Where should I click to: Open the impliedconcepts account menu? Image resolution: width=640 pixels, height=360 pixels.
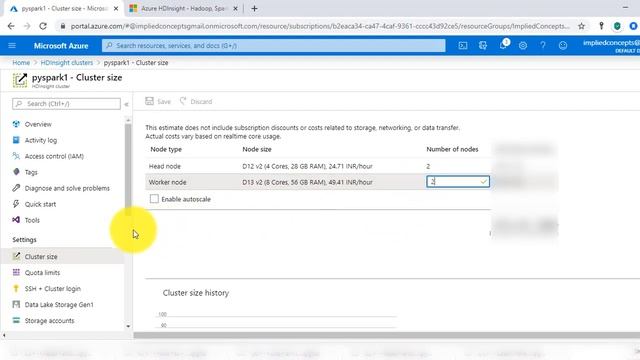(x=611, y=45)
